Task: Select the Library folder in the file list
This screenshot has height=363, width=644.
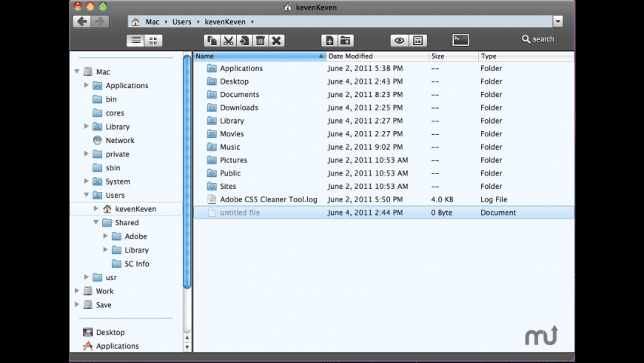Action: [383, 121]
